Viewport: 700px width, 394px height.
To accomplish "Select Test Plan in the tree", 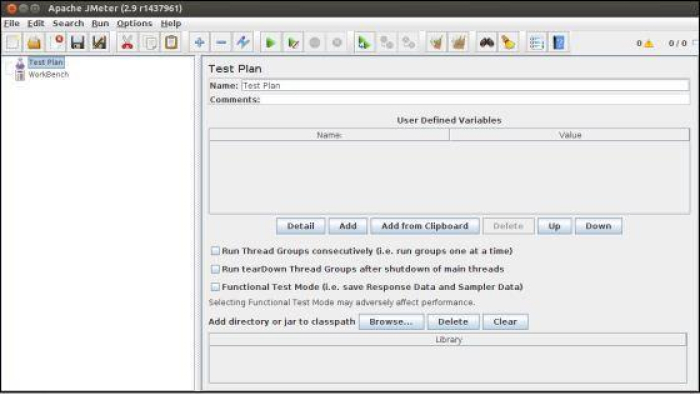I will [46, 62].
